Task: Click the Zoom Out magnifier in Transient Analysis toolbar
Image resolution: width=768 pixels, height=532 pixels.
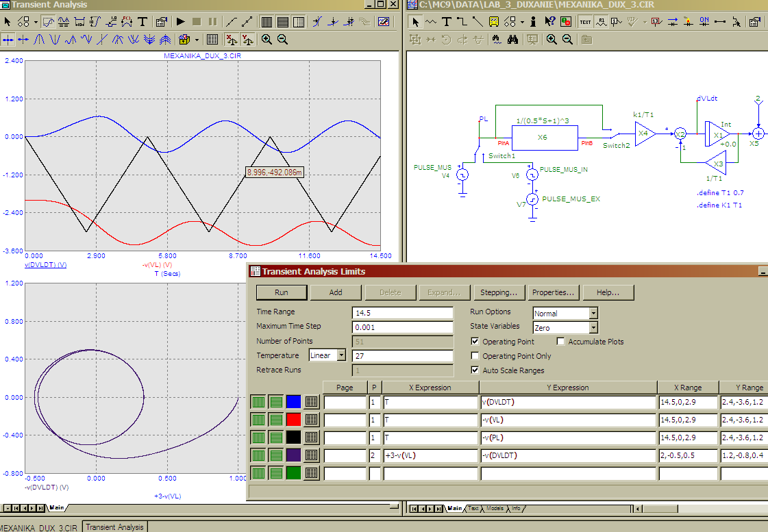Action: (283, 39)
